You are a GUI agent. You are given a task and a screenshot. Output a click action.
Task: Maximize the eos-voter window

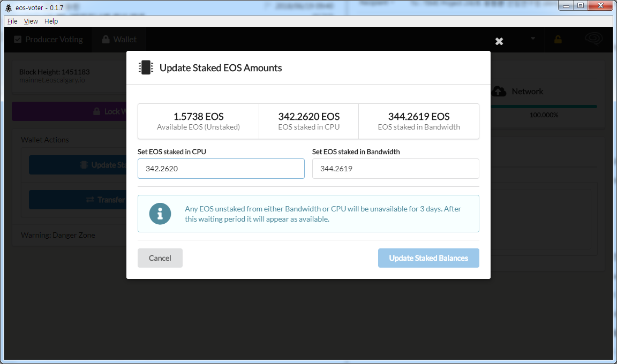pos(581,6)
